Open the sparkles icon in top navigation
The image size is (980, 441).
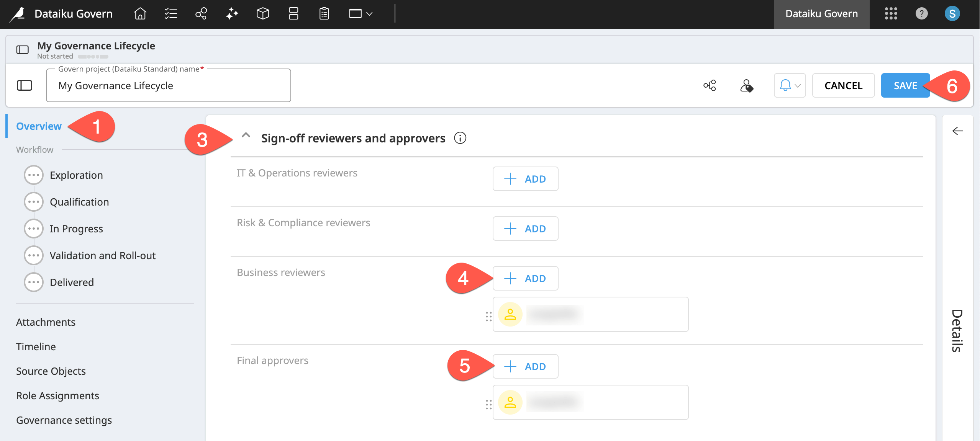point(232,14)
